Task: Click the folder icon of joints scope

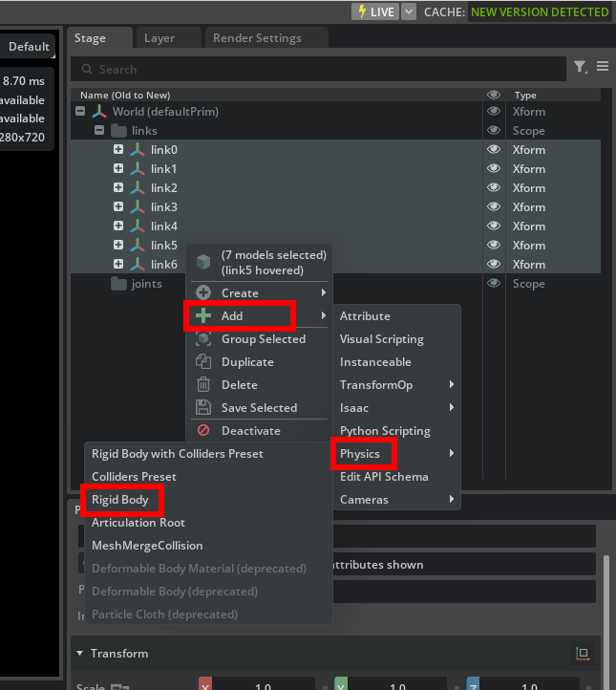Action: pyautogui.click(x=119, y=284)
